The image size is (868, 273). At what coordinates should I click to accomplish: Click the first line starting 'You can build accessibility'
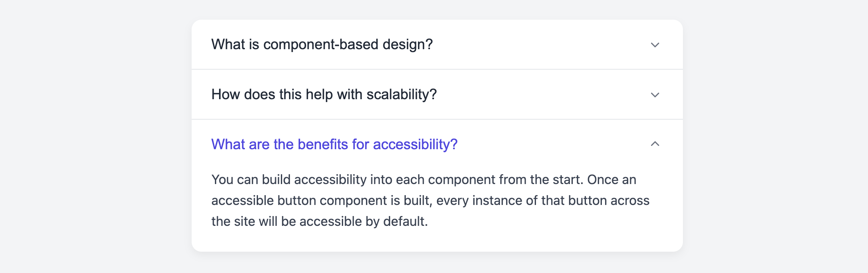click(x=424, y=180)
